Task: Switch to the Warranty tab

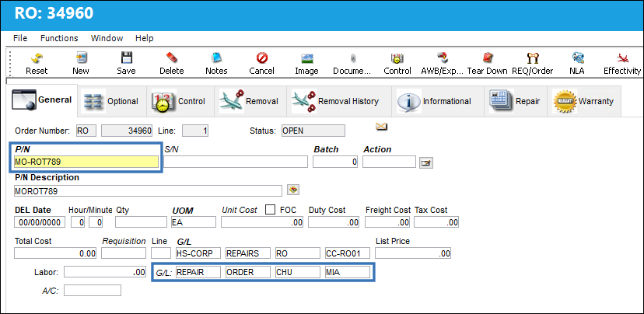Action: click(x=583, y=101)
